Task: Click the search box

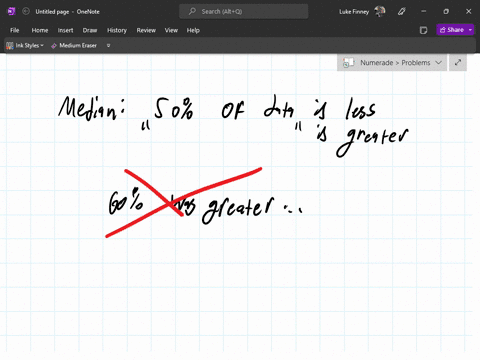Action: click(x=244, y=11)
